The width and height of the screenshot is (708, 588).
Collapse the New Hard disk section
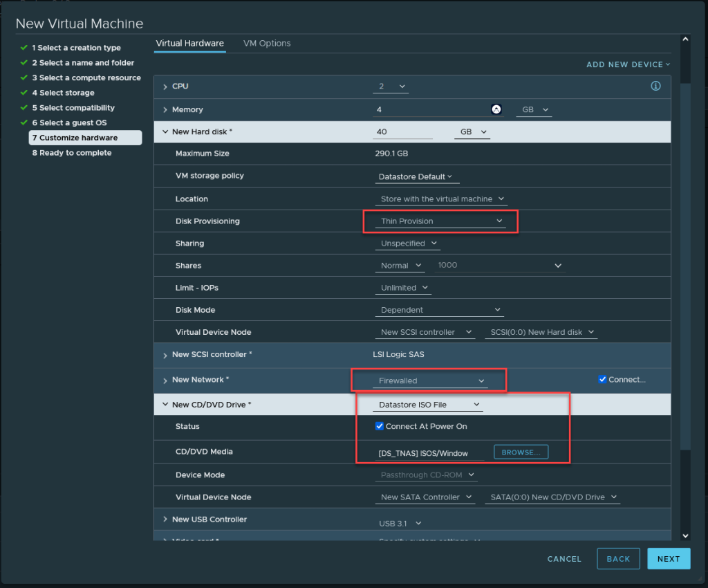point(165,131)
